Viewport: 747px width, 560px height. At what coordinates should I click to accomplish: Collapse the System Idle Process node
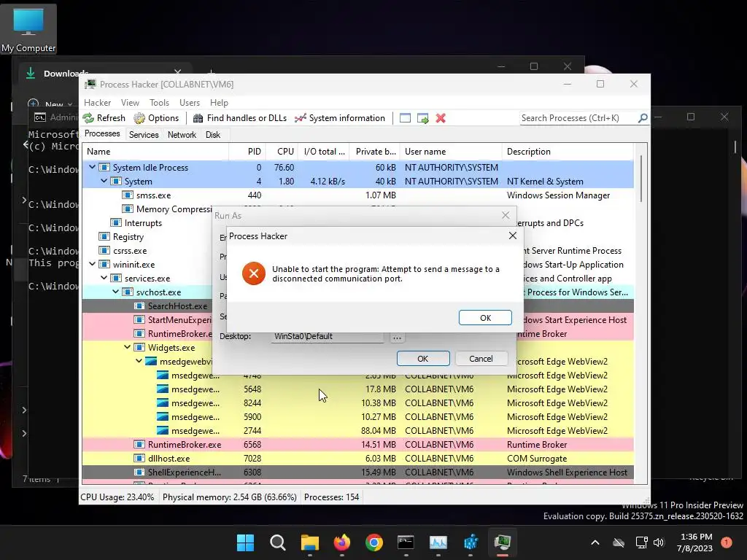click(x=92, y=167)
